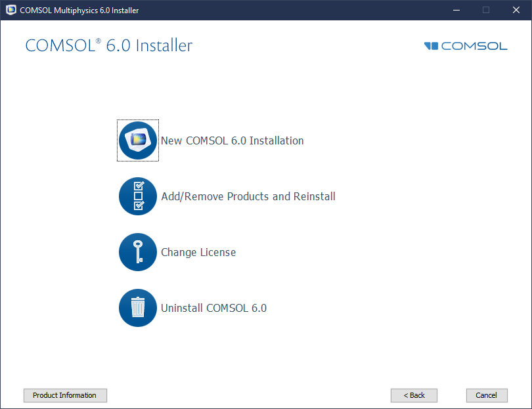Minimize the installer window
Screen dimensions: 532x409
click(456, 10)
